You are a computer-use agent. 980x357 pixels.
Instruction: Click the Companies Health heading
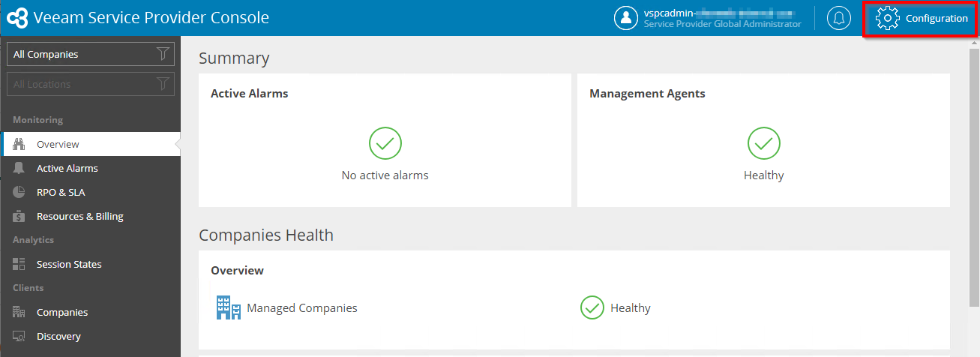[x=266, y=235]
